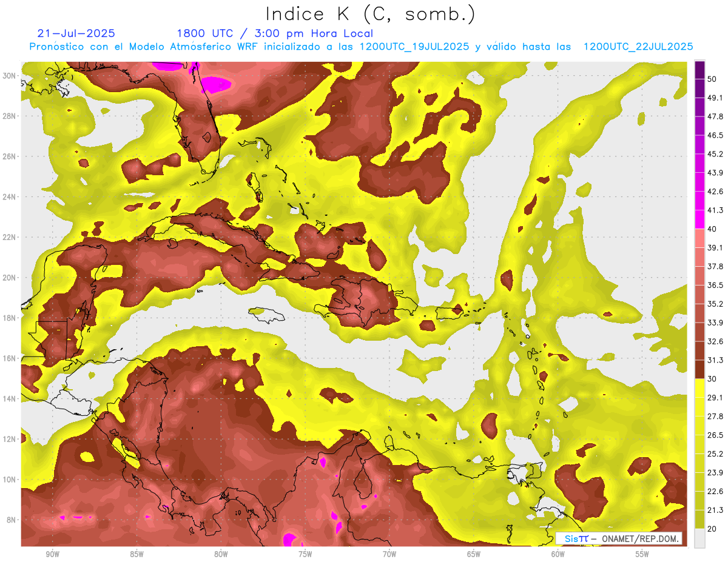This screenshot has height=562, width=728.
Task: Click the colorbar value 47.8
Action: [715, 116]
